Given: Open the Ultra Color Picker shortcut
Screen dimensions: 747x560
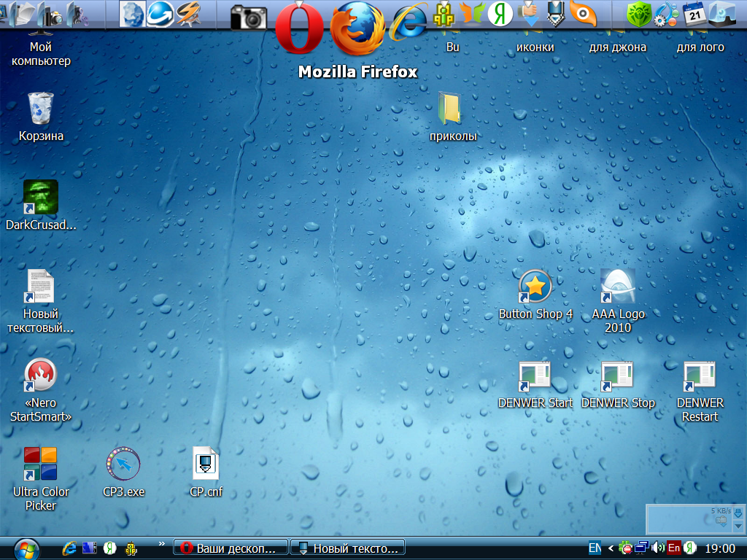Looking at the screenshot, I should 41,464.
